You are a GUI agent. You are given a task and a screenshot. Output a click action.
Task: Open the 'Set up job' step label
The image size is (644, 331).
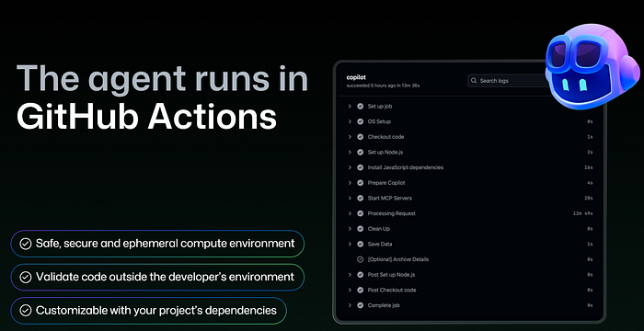[x=380, y=107]
